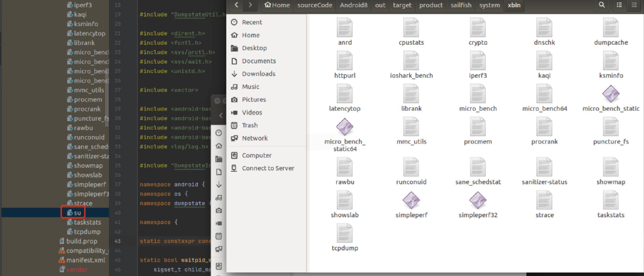
Task: Select the tcpdump file in file manager
Action: 345,237
